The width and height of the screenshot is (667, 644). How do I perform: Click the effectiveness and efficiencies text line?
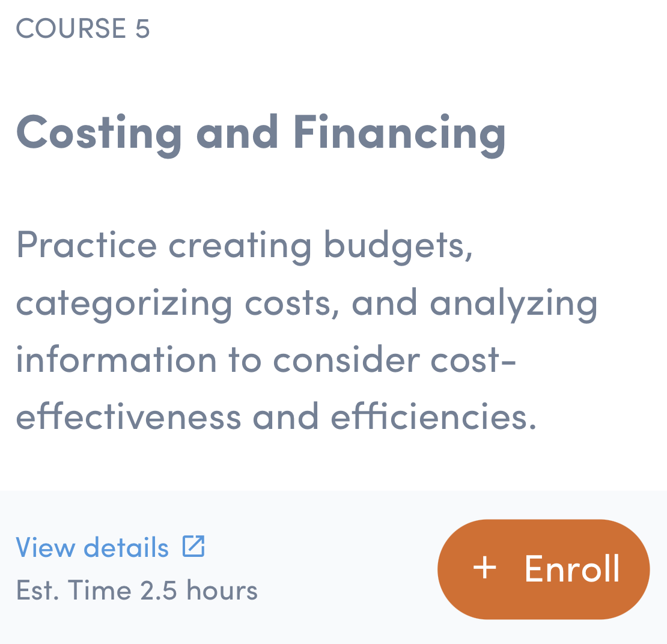coord(276,416)
